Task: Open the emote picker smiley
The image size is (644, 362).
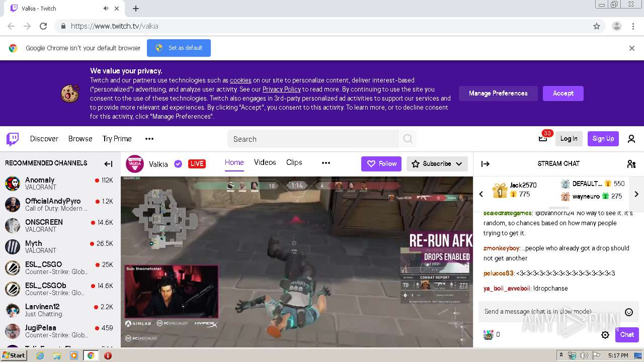Action: (x=628, y=312)
